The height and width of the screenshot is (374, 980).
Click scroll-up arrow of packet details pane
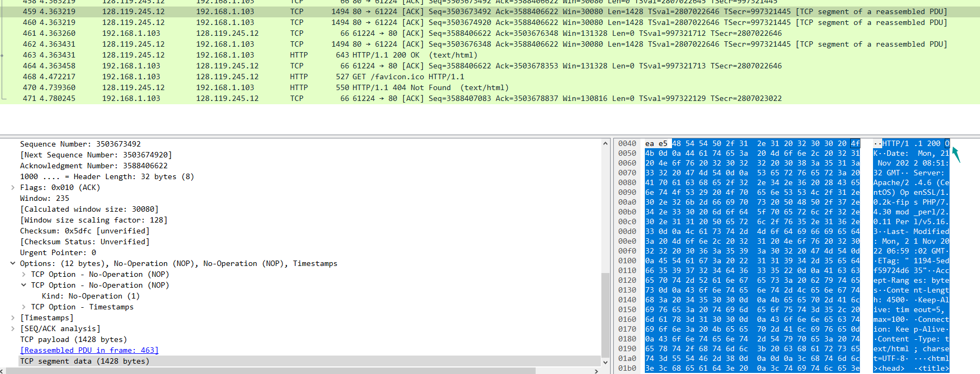[x=605, y=143]
